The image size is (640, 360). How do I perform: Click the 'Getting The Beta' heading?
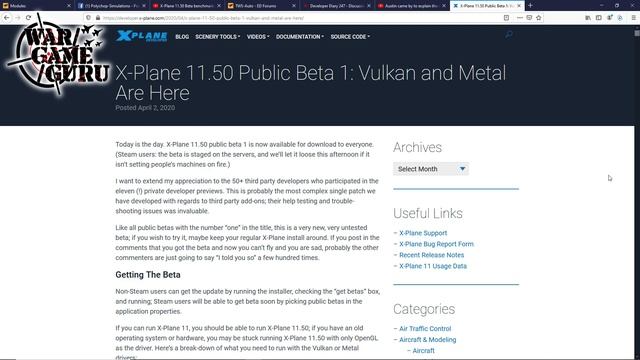(x=148, y=275)
